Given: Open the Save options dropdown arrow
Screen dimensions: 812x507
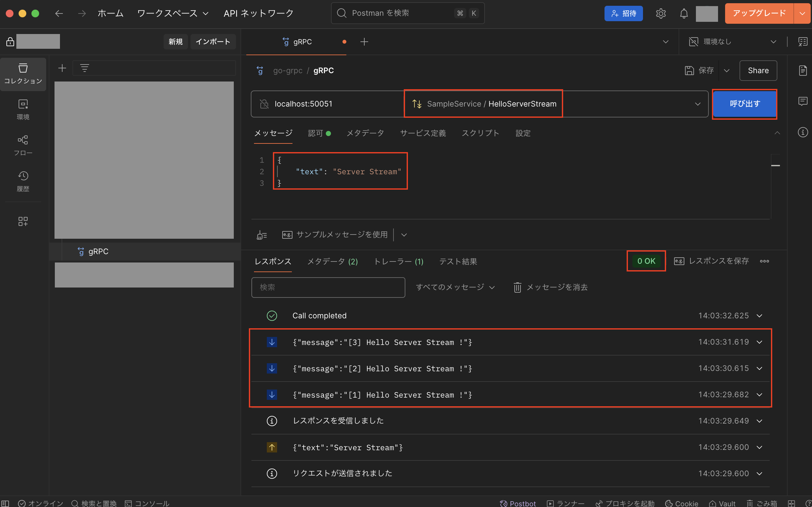Looking at the screenshot, I should tap(726, 70).
